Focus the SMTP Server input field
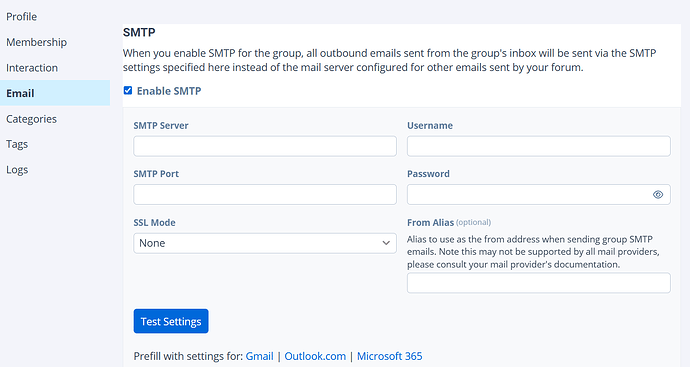 (x=265, y=146)
